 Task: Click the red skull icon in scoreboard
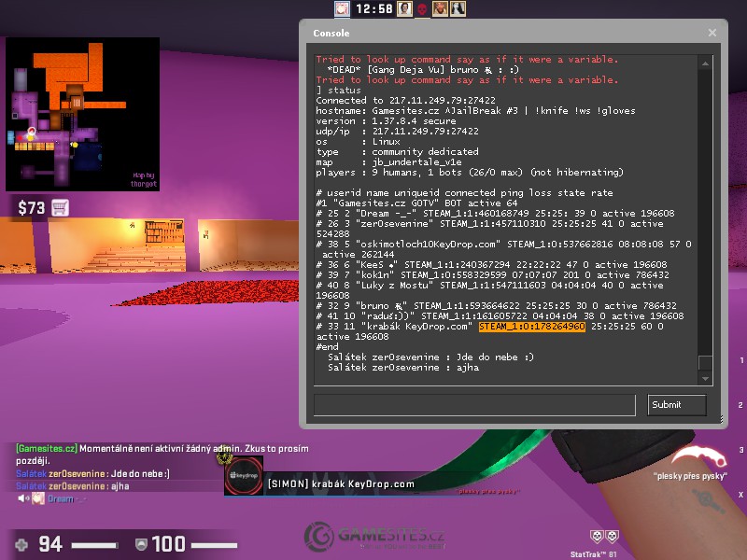click(421, 8)
